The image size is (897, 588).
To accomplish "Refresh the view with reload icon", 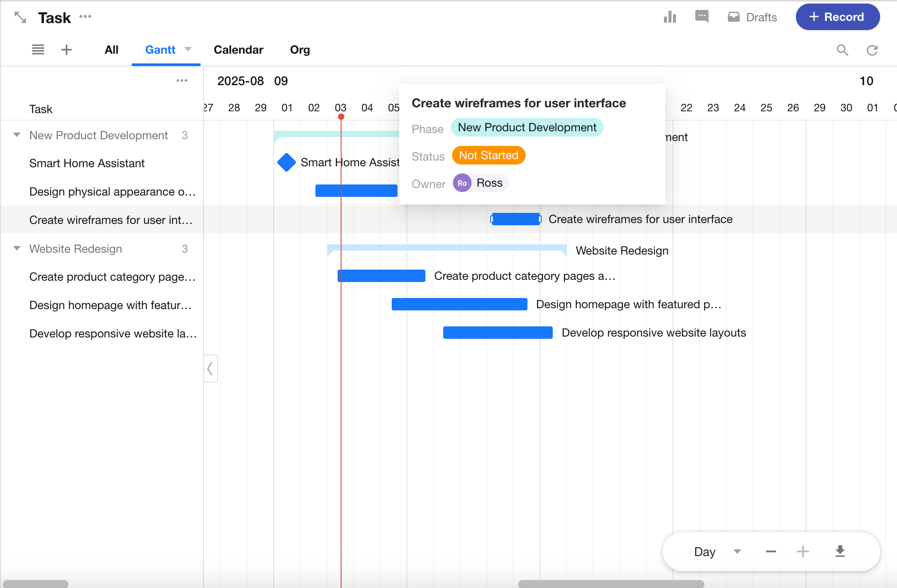I will [872, 50].
